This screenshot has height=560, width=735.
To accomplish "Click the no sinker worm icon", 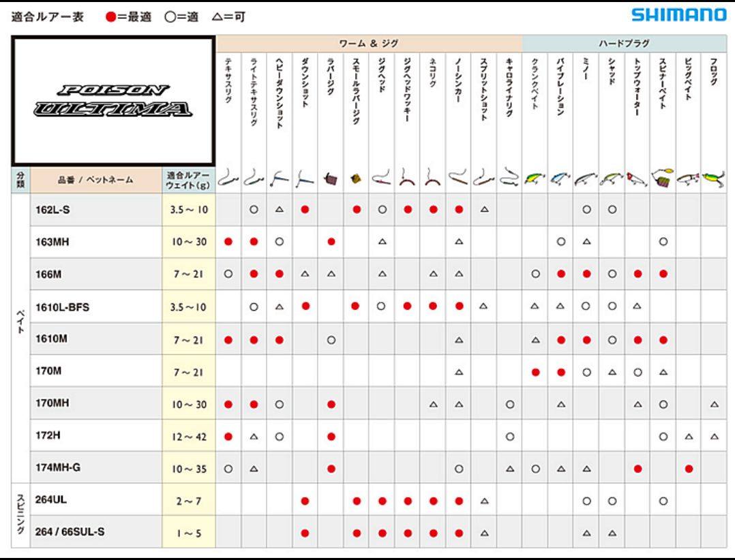I will [x=458, y=178].
